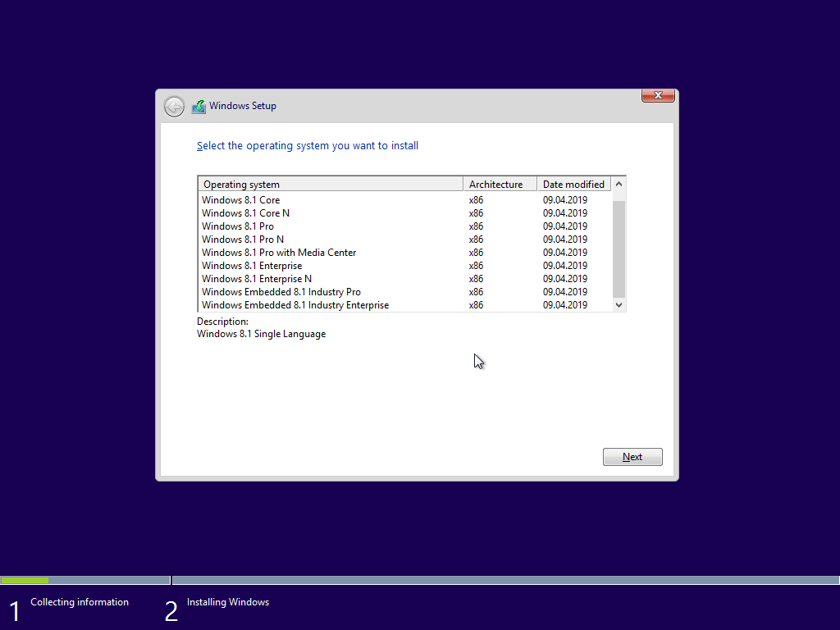Click the OS list scrollbar thumb
This screenshot has width=840, height=630.
[x=619, y=249]
